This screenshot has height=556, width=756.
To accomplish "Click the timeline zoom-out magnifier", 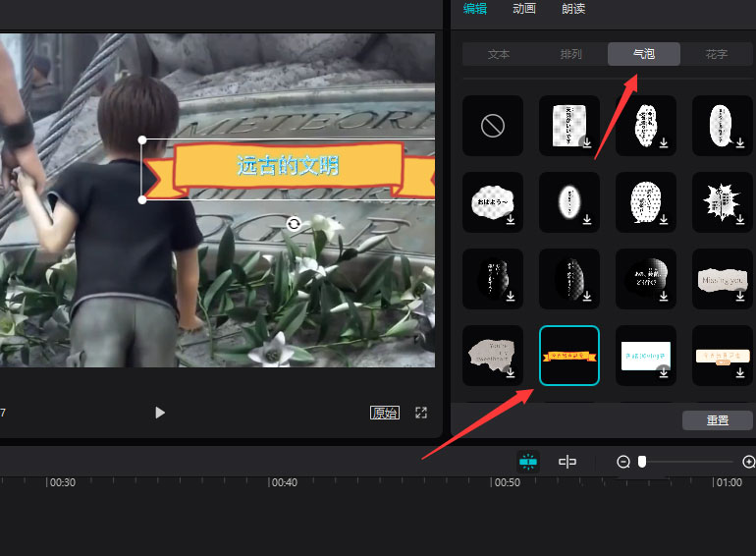I will tap(622, 462).
